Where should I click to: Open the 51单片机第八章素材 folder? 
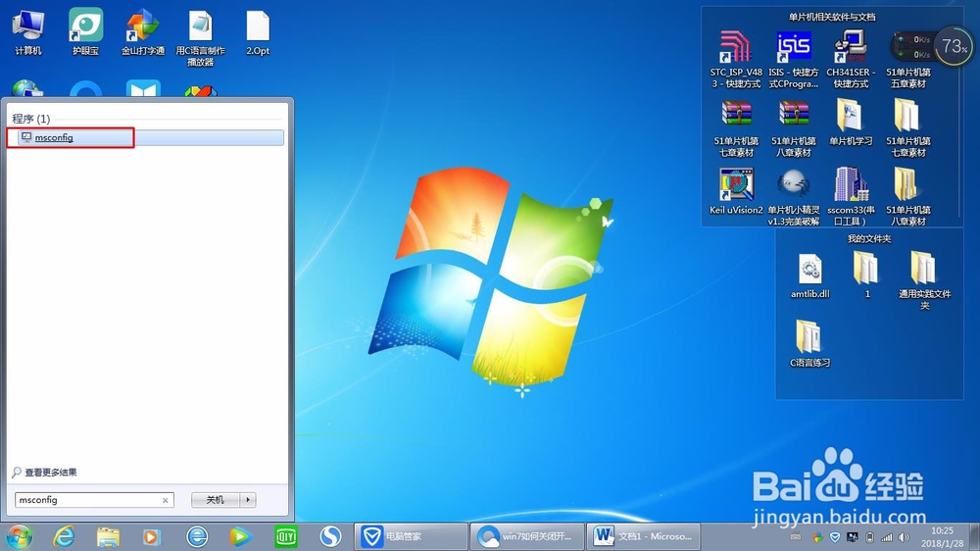(908, 197)
